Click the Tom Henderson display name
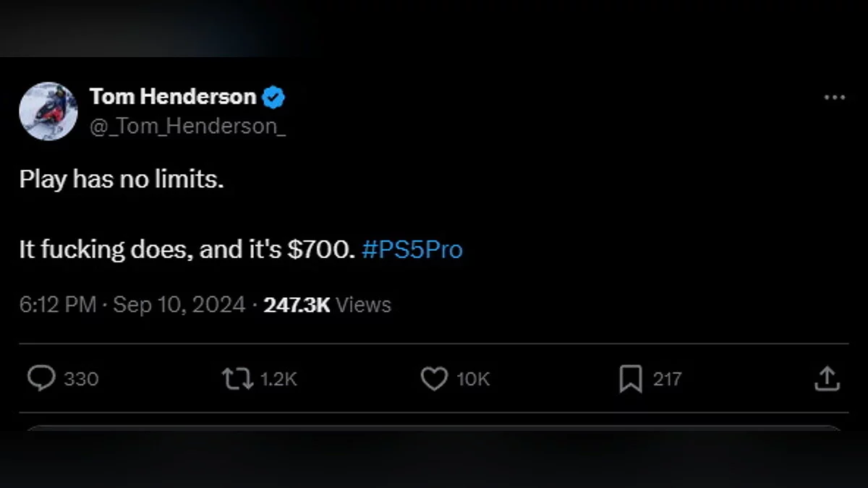Viewport: 868px width, 488px height. (x=173, y=97)
